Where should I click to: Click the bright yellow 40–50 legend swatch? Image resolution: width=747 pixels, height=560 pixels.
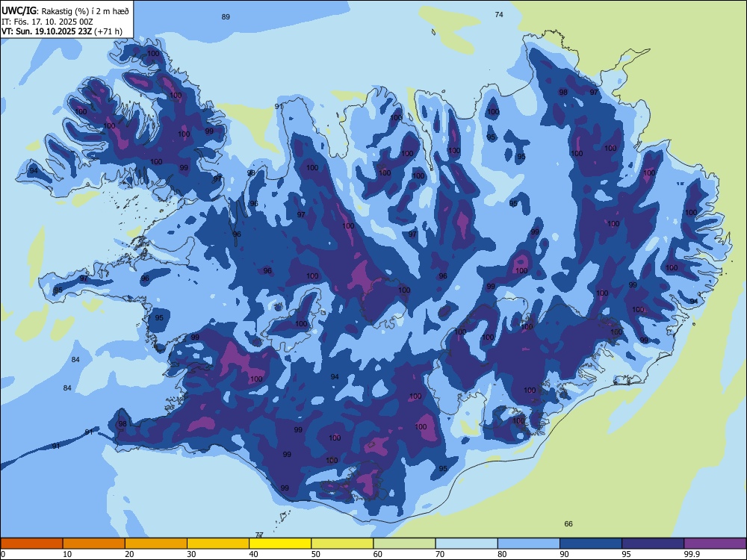[280, 544]
